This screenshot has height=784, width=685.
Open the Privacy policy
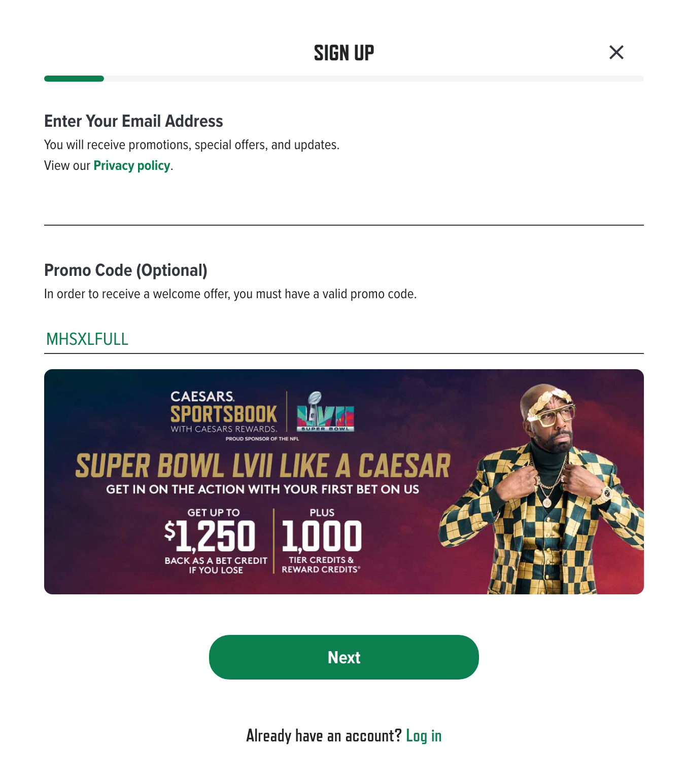coord(131,165)
